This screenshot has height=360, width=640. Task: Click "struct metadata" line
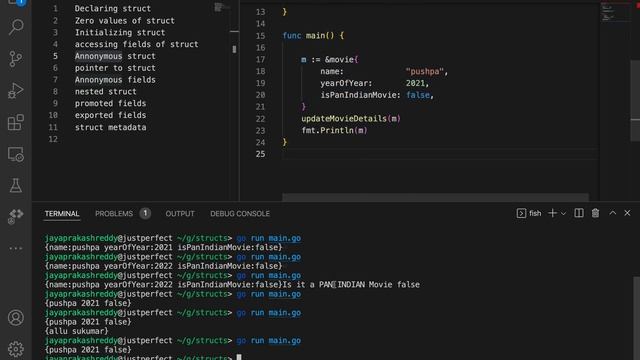(110, 127)
